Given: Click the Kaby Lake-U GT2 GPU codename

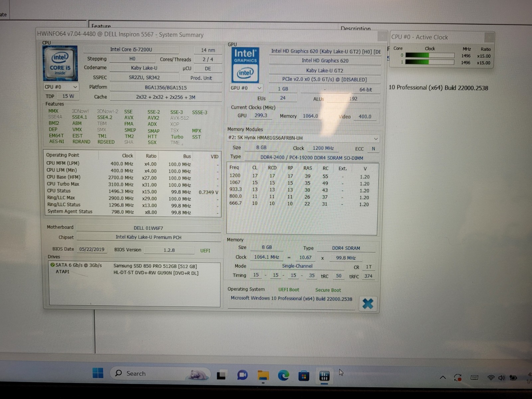Looking at the screenshot, I should tap(325, 70).
